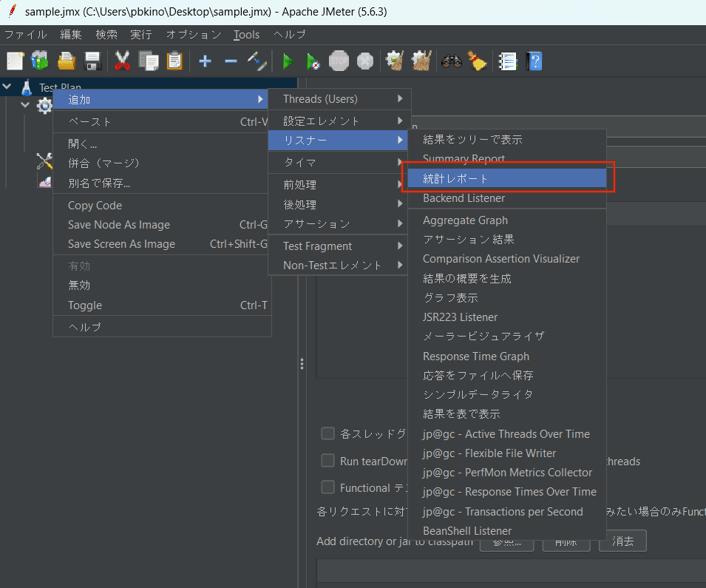Screen dimensions: 706x588
Task: Open the Function Helper list icon
Action: pos(507,61)
